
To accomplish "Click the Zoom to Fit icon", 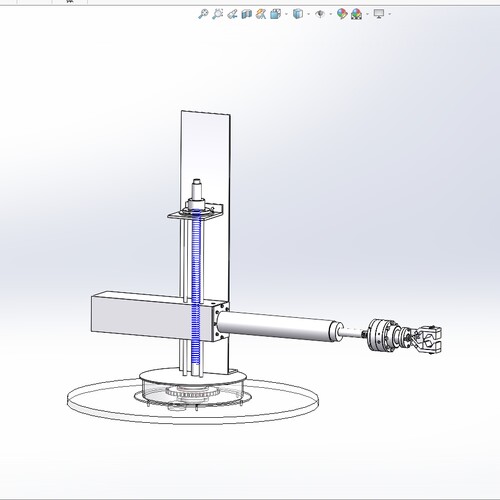I will [203, 14].
